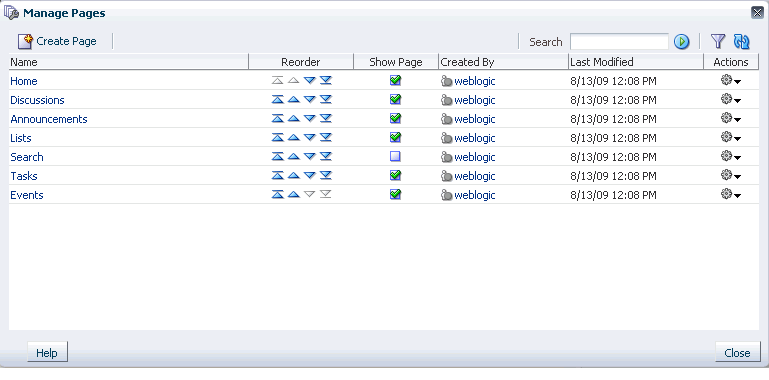This screenshot has height=380, width=769.
Task: Move Home page down one position
Action: (309, 80)
